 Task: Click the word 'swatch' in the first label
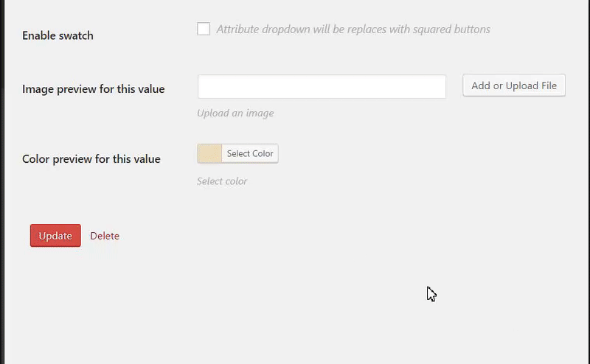(77, 35)
